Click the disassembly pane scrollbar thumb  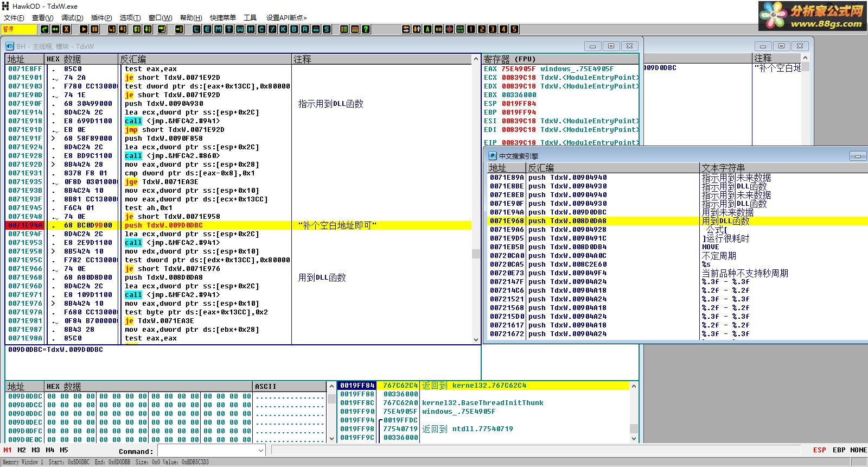point(476,254)
